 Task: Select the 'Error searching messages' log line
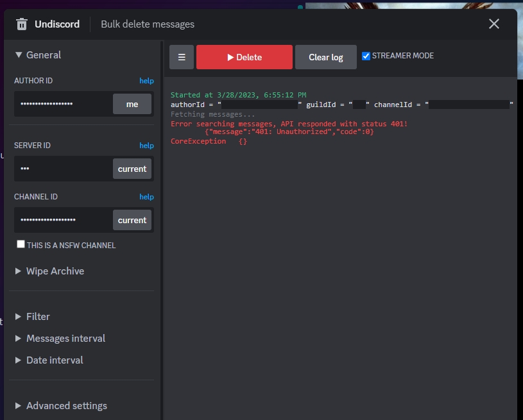tap(289, 124)
